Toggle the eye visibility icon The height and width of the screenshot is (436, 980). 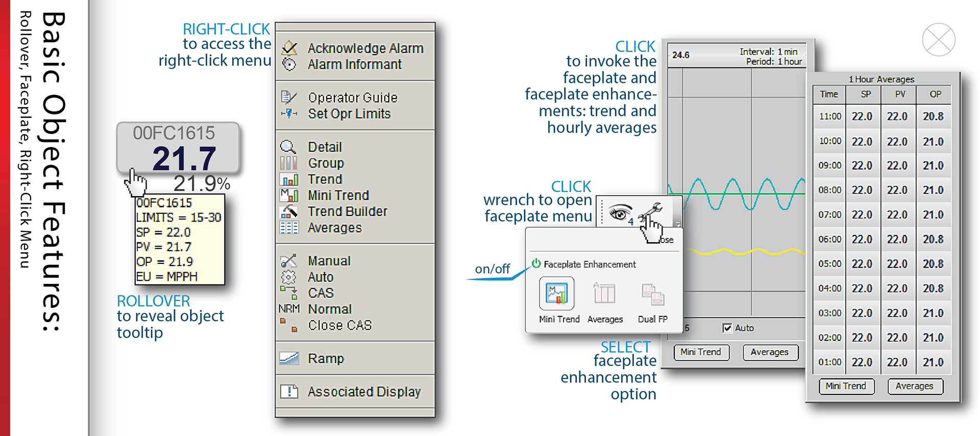pos(620,212)
